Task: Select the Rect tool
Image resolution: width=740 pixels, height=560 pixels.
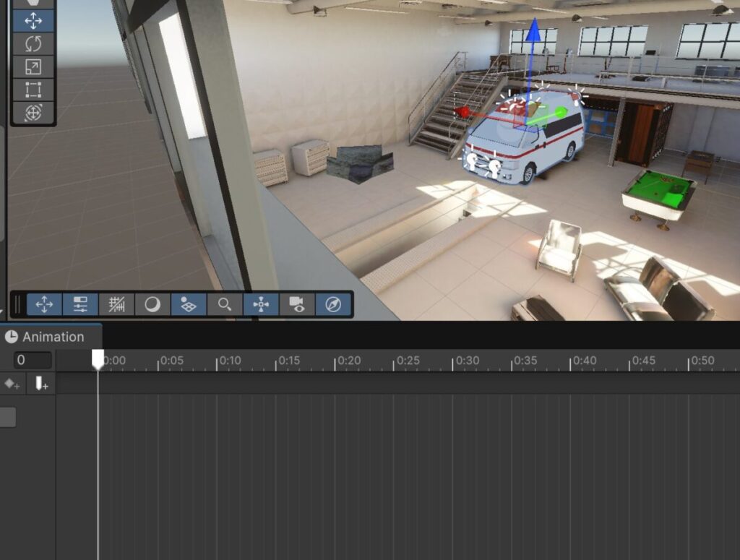Action: 33,90
